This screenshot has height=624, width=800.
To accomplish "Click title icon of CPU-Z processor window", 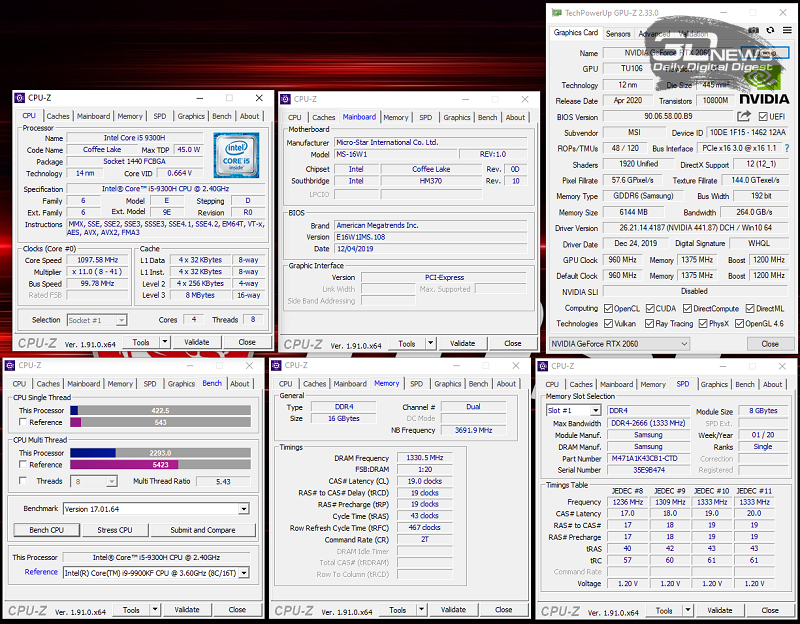I will (x=19, y=98).
